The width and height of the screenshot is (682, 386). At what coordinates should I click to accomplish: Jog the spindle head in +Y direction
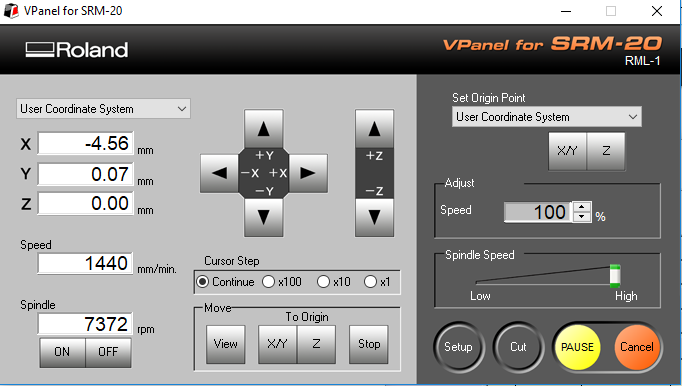click(264, 129)
